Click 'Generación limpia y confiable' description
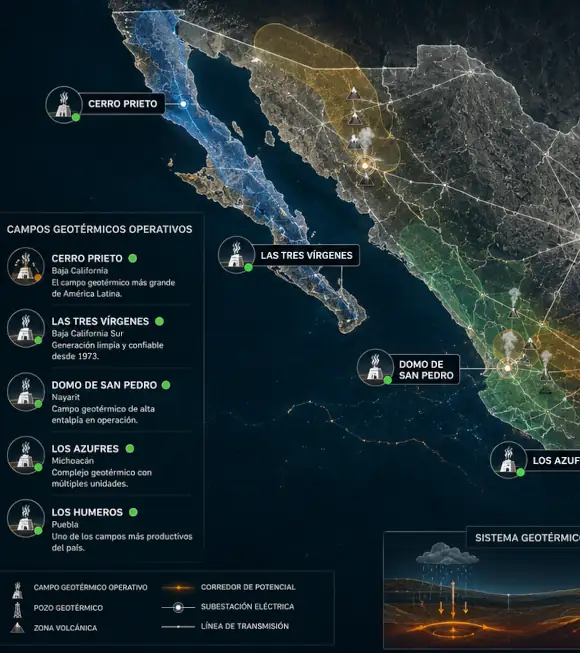This screenshot has width=580, height=653. [x=107, y=351]
